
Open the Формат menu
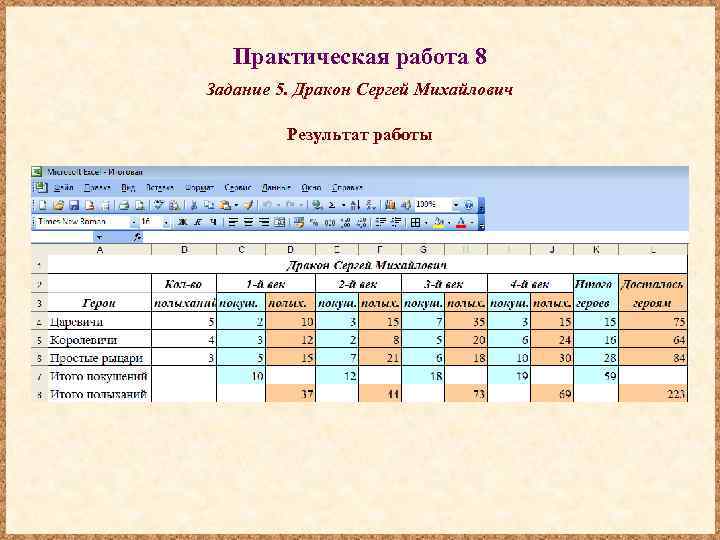pyautogui.click(x=199, y=188)
